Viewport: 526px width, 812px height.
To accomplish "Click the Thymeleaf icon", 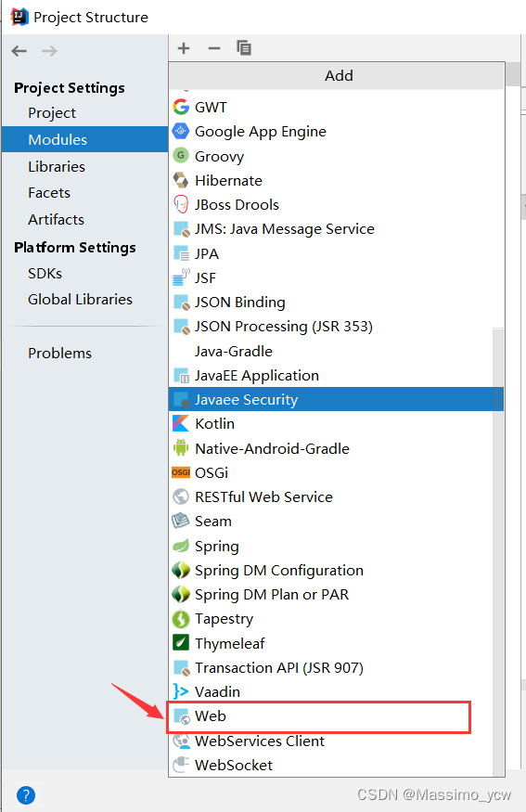I will (181, 643).
